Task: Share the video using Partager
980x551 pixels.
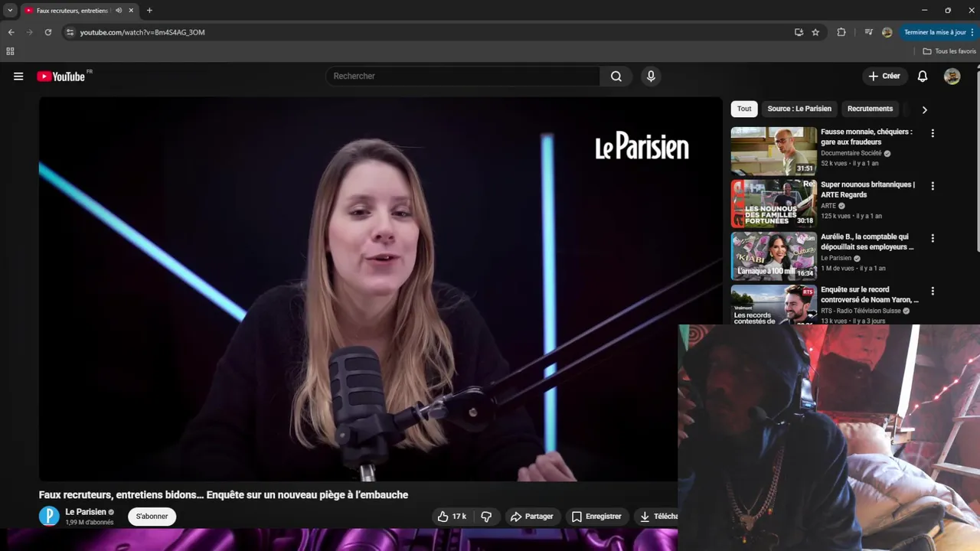Action: tap(531, 517)
